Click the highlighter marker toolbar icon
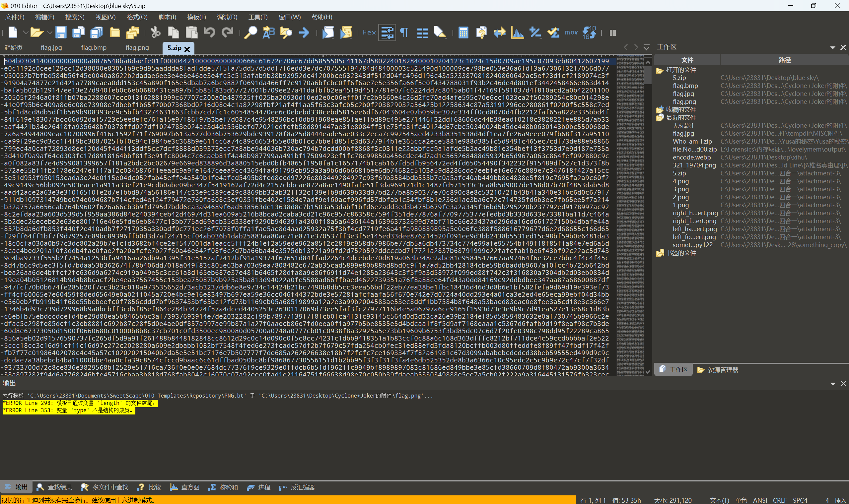The image size is (849, 504). coord(440,32)
